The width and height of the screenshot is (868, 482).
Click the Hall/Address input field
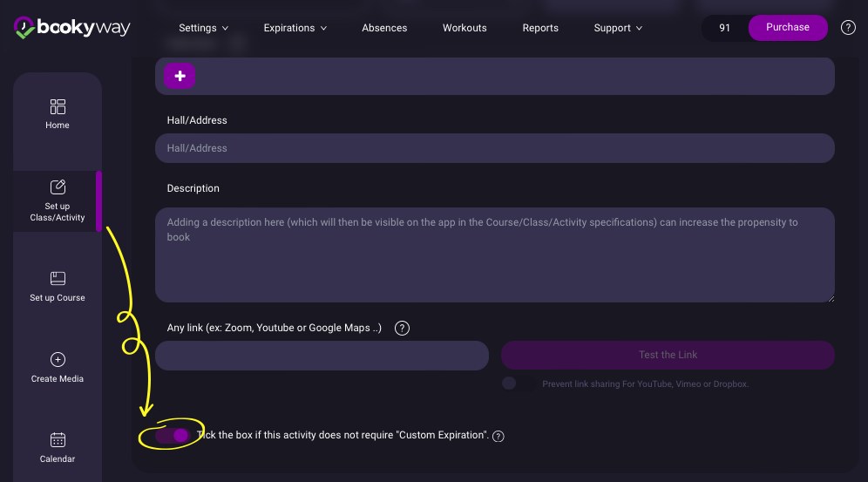tap(494, 148)
